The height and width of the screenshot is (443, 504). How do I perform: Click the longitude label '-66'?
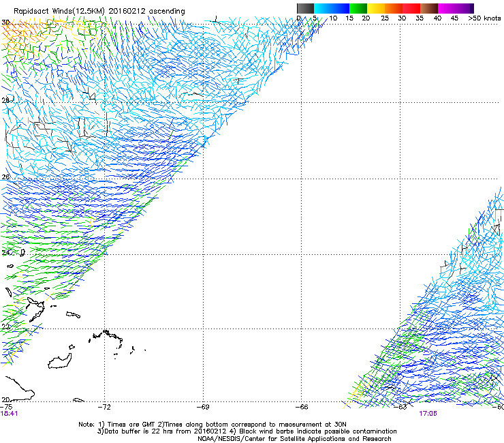tap(302, 407)
